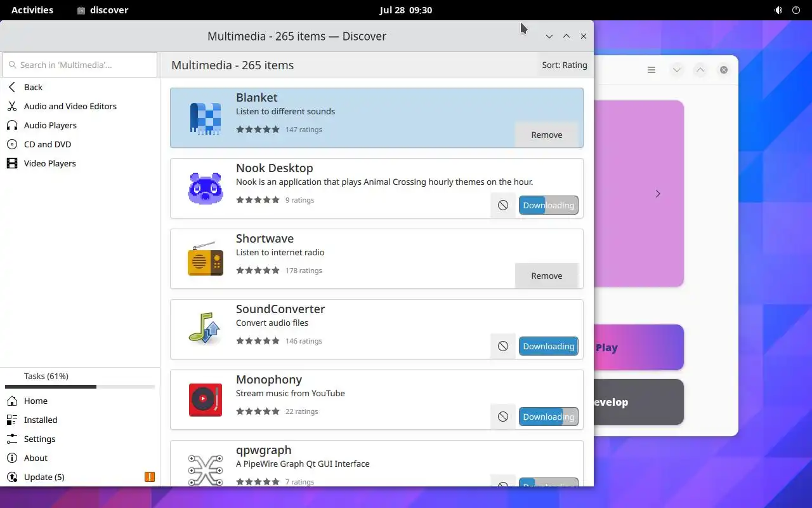812x508 pixels.
Task: Click the volume icon in top bar
Action: click(778, 10)
